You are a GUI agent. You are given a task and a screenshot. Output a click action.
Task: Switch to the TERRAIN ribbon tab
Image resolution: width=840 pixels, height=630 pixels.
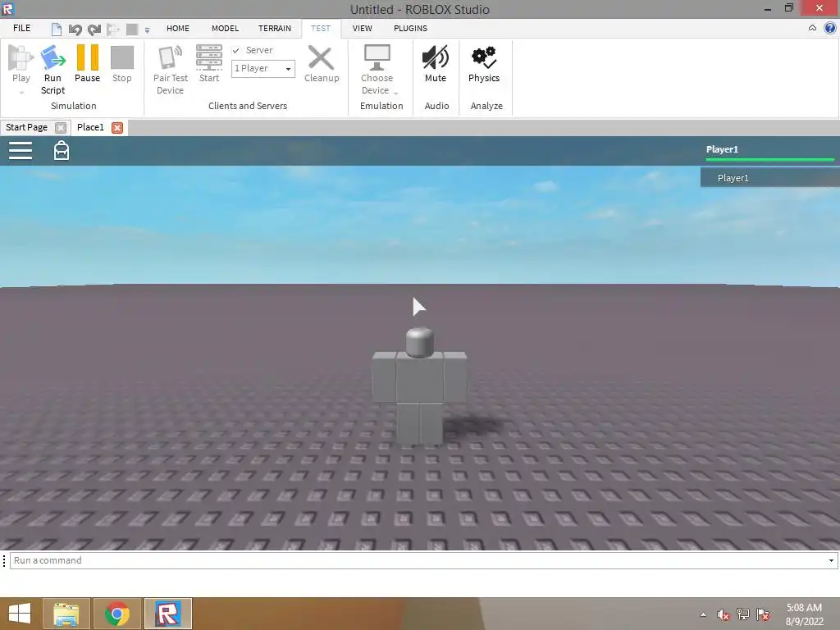tap(275, 29)
